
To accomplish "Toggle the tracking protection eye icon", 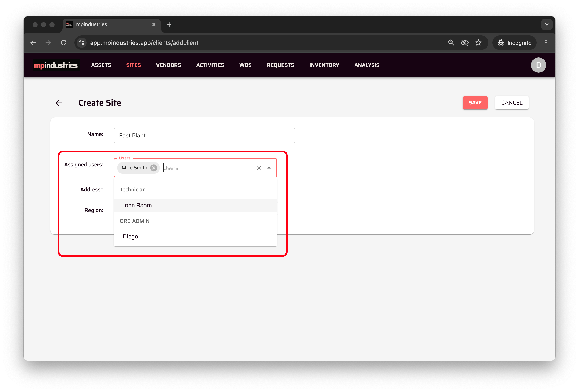I will (x=465, y=43).
